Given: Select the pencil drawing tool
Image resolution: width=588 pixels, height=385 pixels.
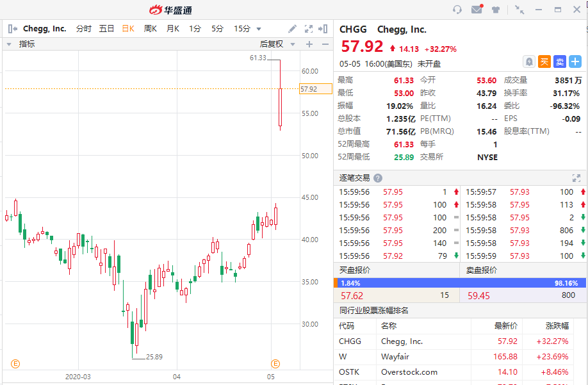Looking at the screenshot, I should click(x=292, y=29).
